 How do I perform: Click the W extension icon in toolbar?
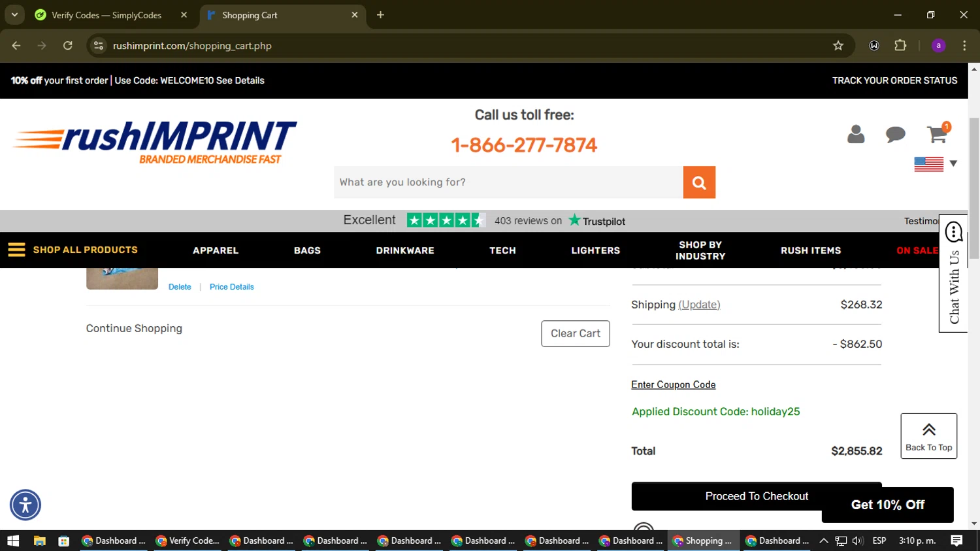pyautogui.click(x=874, y=46)
